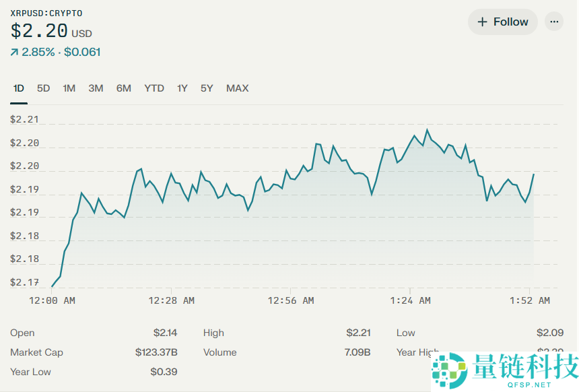This screenshot has height=392, width=579.
Task: Click the 12:28 AM axis label
Action: pos(171,301)
